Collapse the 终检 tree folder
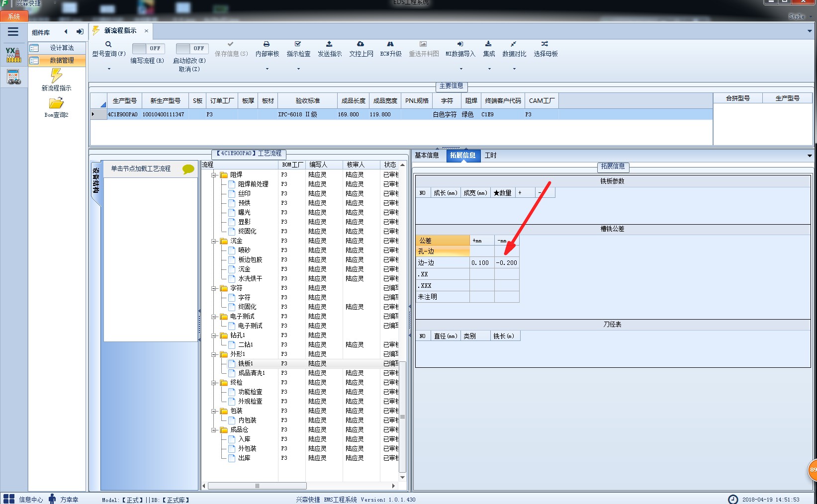The image size is (817, 504). click(214, 383)
